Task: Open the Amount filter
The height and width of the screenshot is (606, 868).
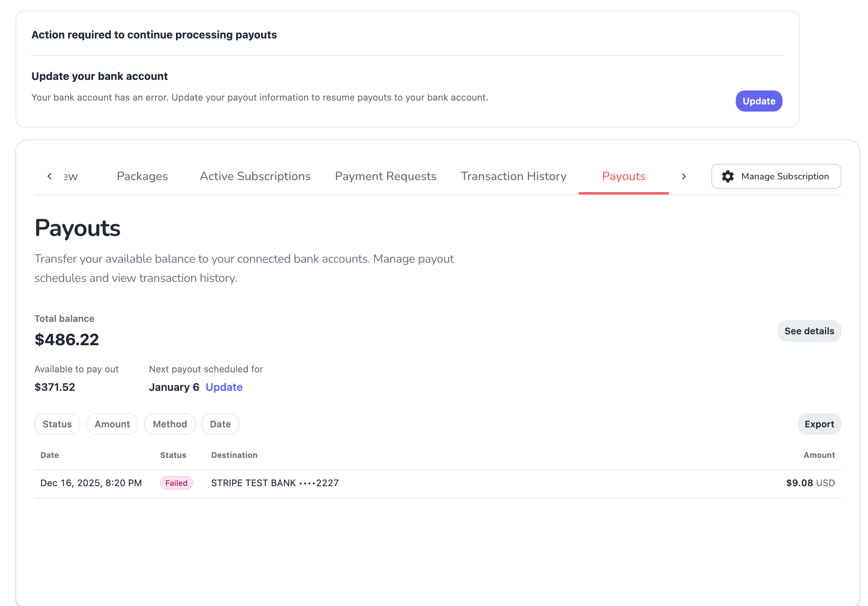Action: (112, 424)
